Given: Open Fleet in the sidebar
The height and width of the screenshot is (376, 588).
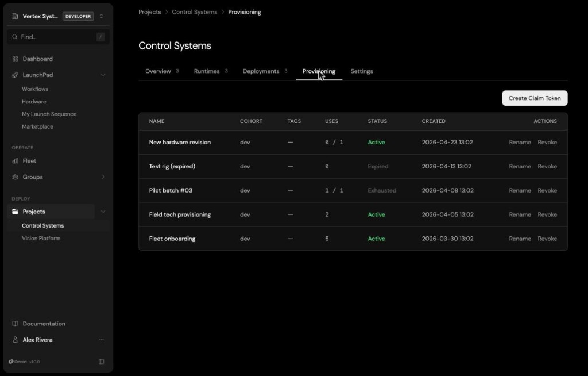Looking at the screenshot, I should pyautogui.click(x=29, y=161).
